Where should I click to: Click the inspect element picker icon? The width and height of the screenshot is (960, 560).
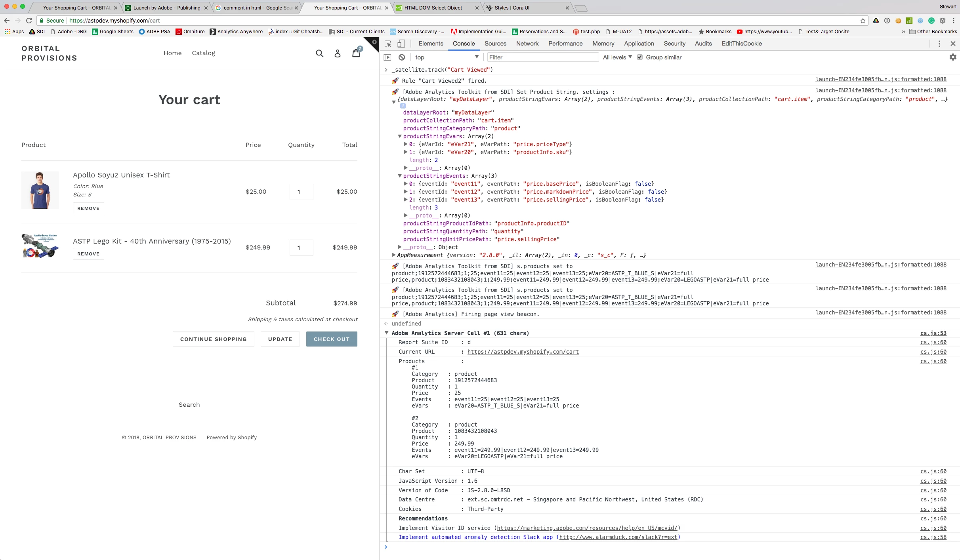pos(388,44)
